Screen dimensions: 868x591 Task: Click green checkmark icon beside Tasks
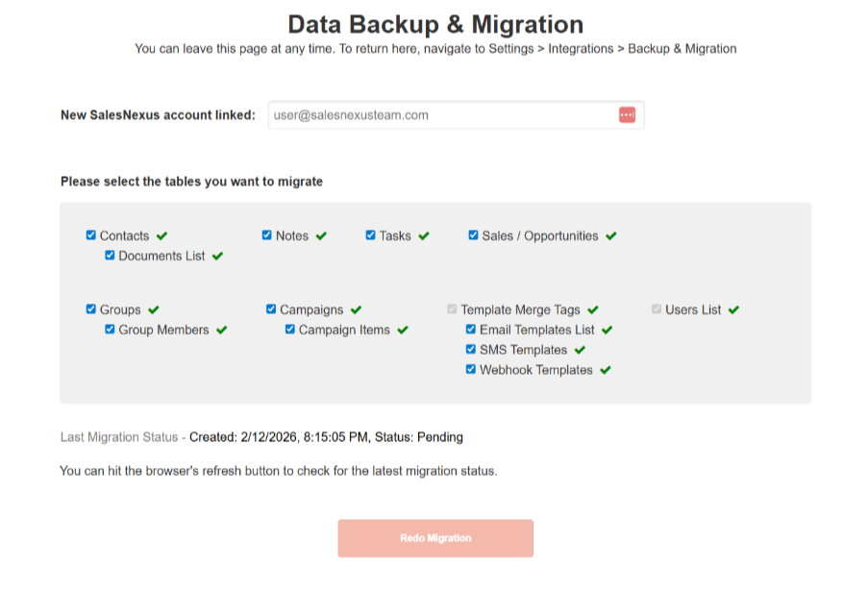tap(424, 235)
